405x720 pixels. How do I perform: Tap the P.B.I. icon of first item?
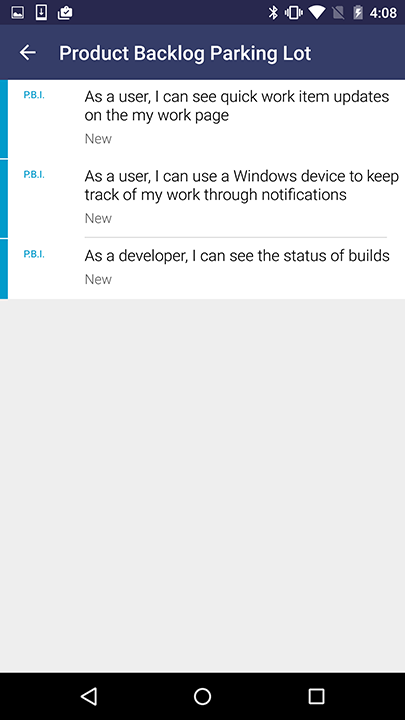[34, 95]
